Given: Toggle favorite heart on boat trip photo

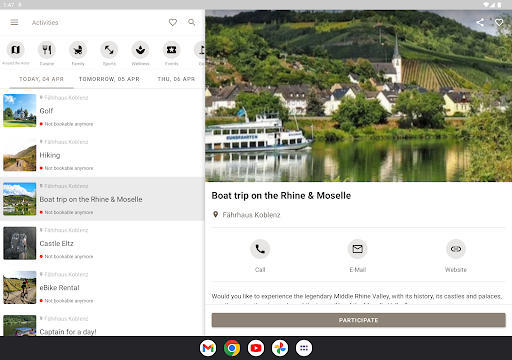Looking at the screenshot, I should 499,22.
